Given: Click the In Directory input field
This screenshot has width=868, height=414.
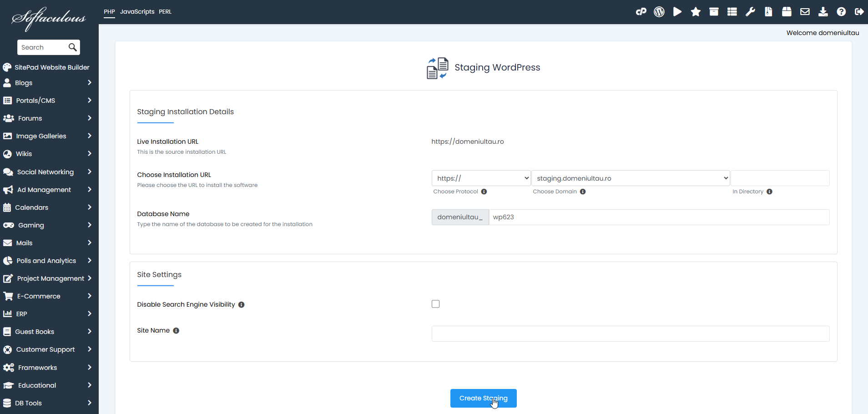Looking at the screenshot, I should pos(780,178).
